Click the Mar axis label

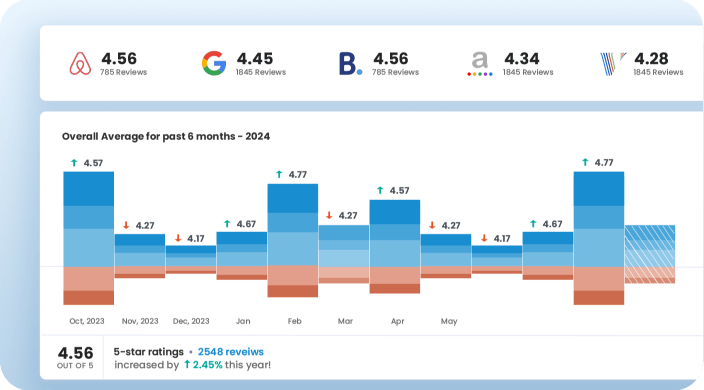tap(345, 321)
